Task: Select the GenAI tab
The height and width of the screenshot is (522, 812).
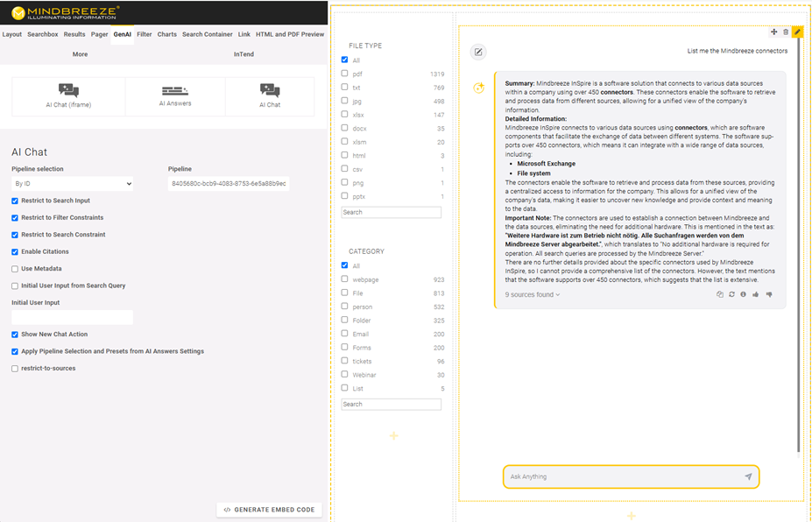Action: pyautogui.click(x=123, y=35)
